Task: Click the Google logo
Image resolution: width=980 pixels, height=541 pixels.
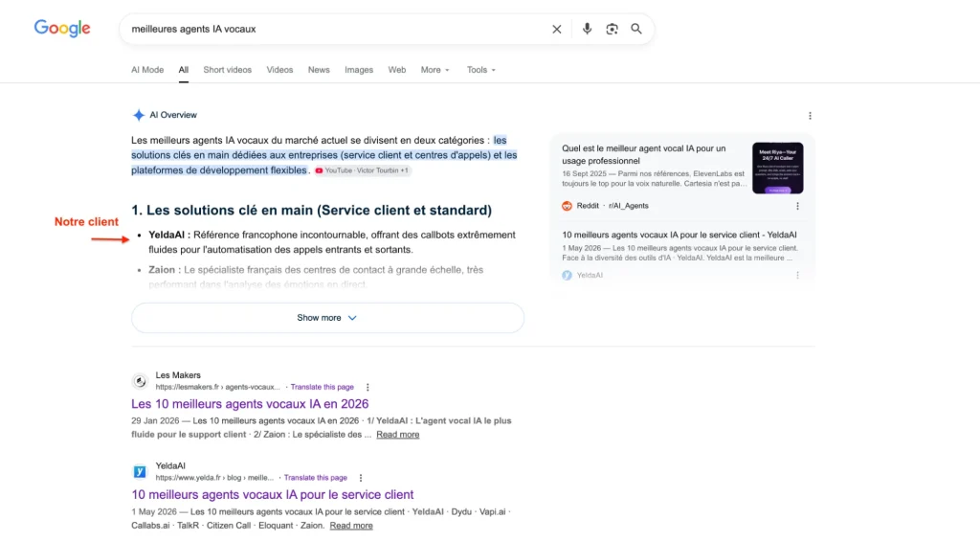Action: [x=62, y=28]
